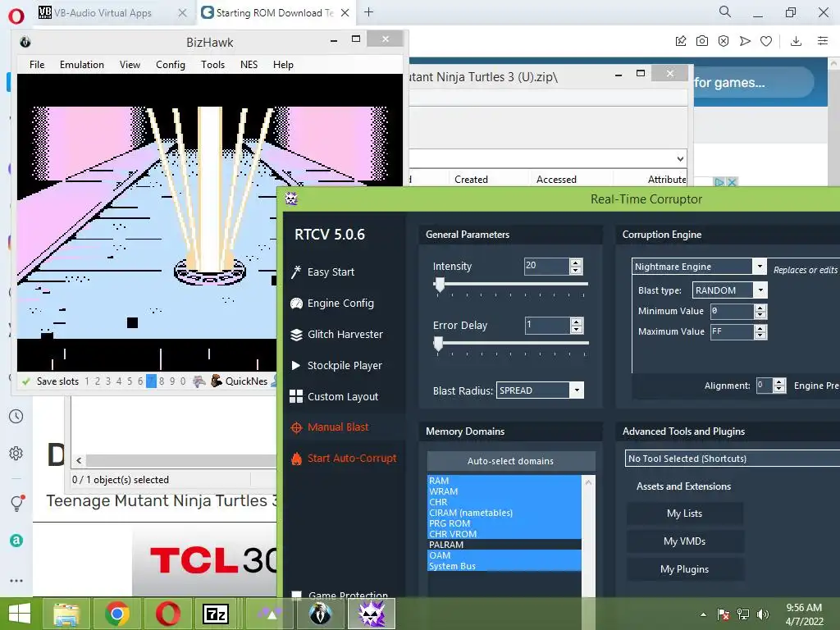Expand the 7-Zip address path dropdown
Screen dimensions: 840x630
click(x=680, y=158)
